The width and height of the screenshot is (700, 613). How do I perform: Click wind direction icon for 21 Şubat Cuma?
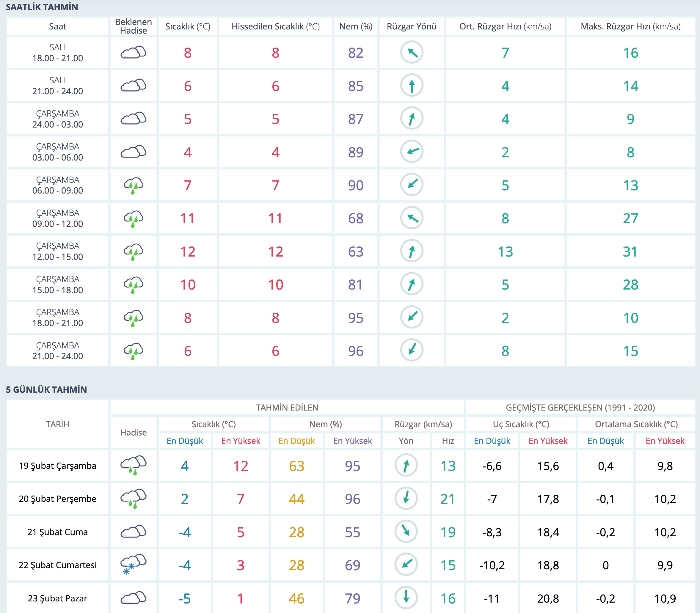point(406,532)
